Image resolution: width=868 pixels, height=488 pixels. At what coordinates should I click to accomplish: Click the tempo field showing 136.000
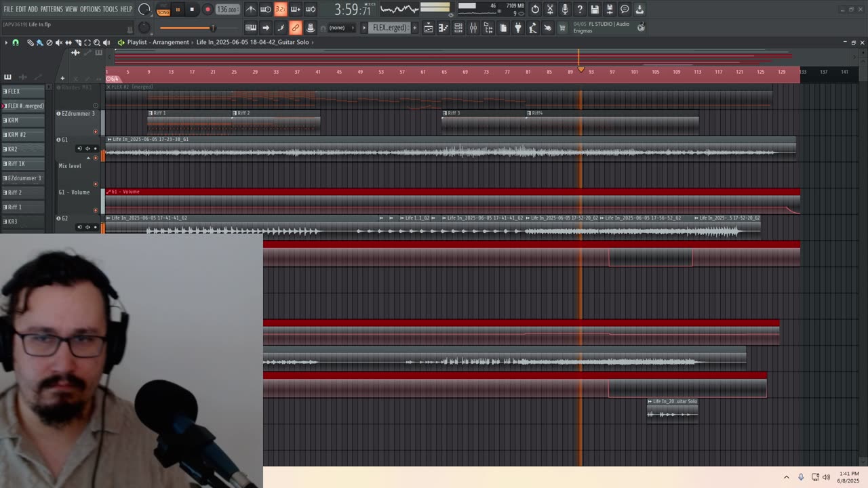click(x=227, y=9)
